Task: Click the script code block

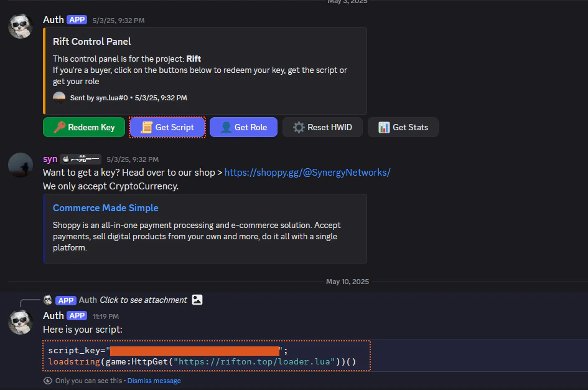Action: click(x=206, y=356)
